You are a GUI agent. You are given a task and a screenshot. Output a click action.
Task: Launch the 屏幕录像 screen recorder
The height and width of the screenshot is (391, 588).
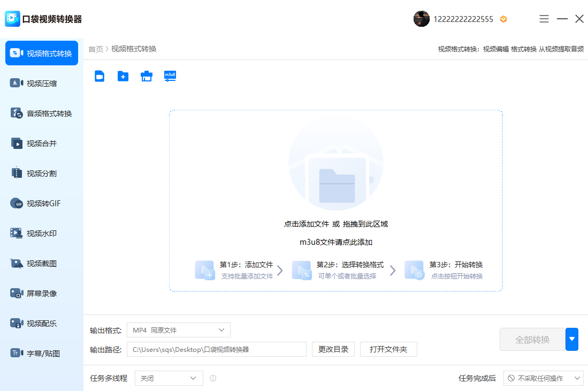(x=41, y=293)
